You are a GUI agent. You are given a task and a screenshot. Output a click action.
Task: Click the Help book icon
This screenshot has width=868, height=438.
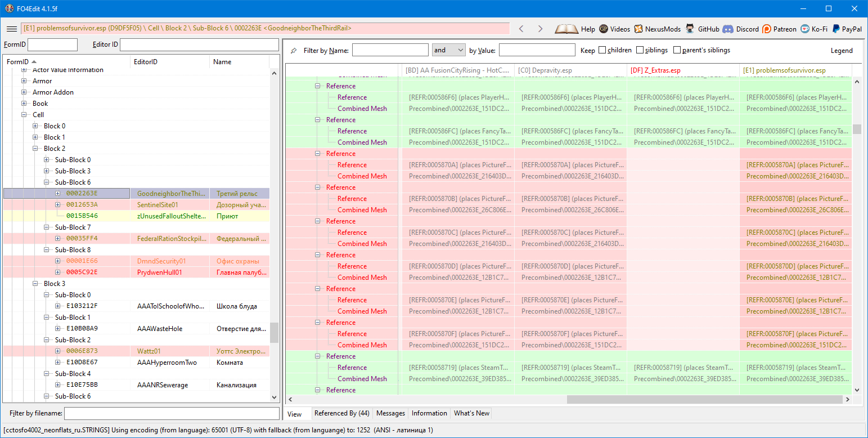(x=566, y=29)
